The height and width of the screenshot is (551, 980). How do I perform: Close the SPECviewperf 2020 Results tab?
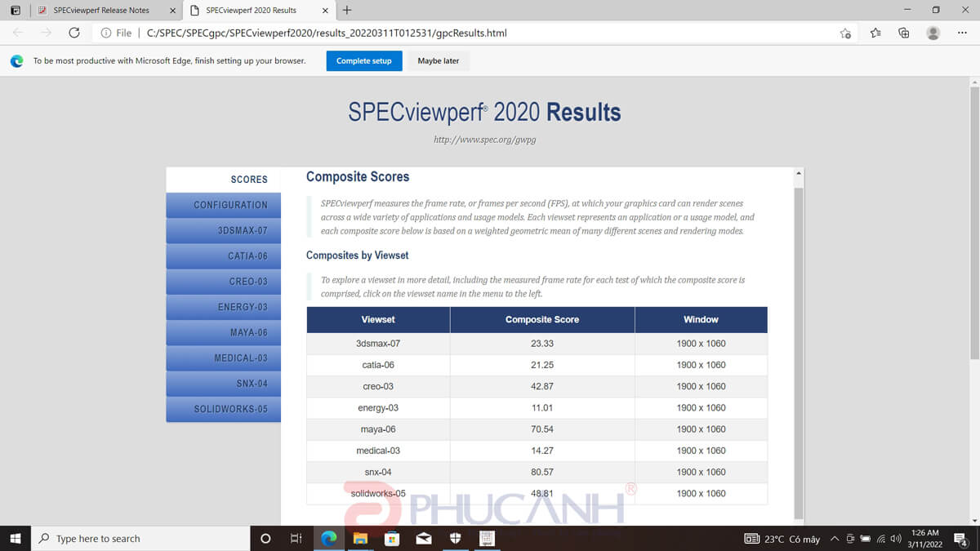(x=325, y=10)
